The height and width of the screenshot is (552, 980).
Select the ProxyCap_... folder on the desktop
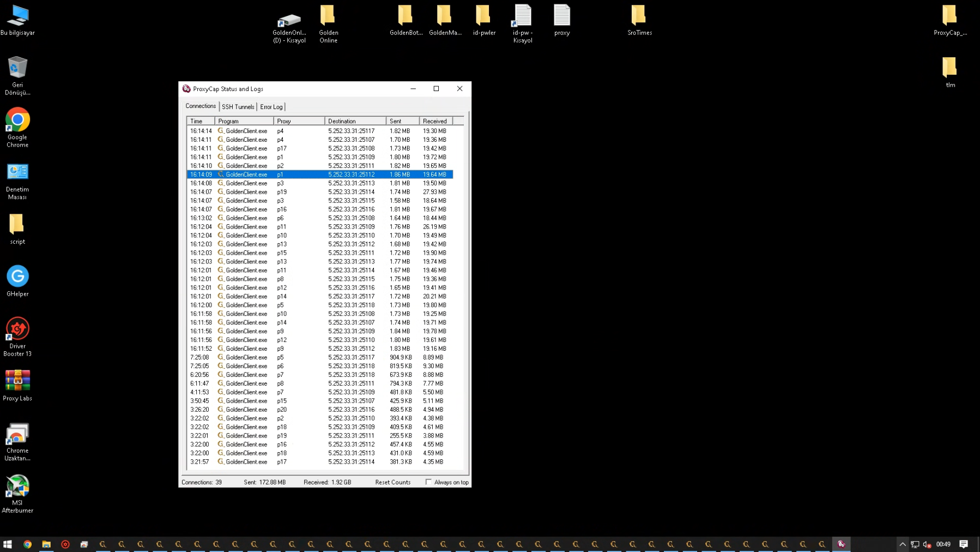pyautogui.click(x=950, y=21)
